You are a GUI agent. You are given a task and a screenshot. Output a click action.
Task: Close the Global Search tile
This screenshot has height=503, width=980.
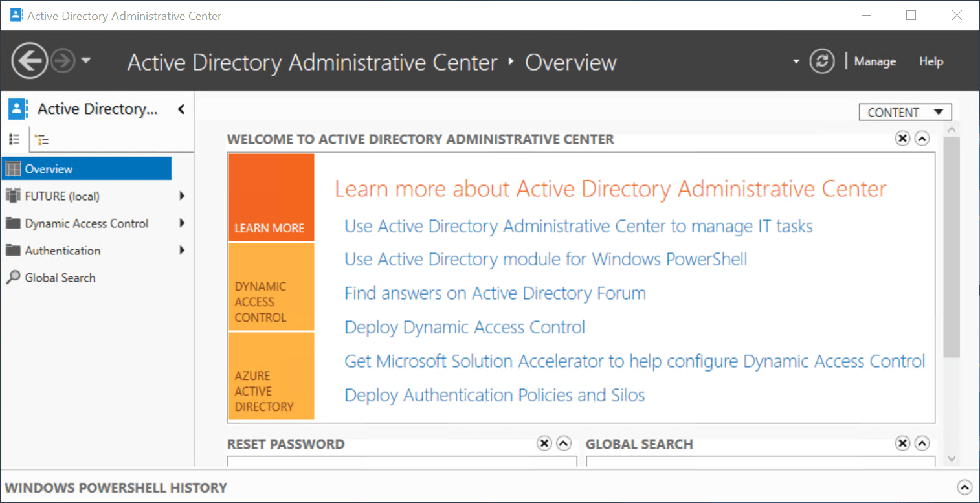pos(902,443)
